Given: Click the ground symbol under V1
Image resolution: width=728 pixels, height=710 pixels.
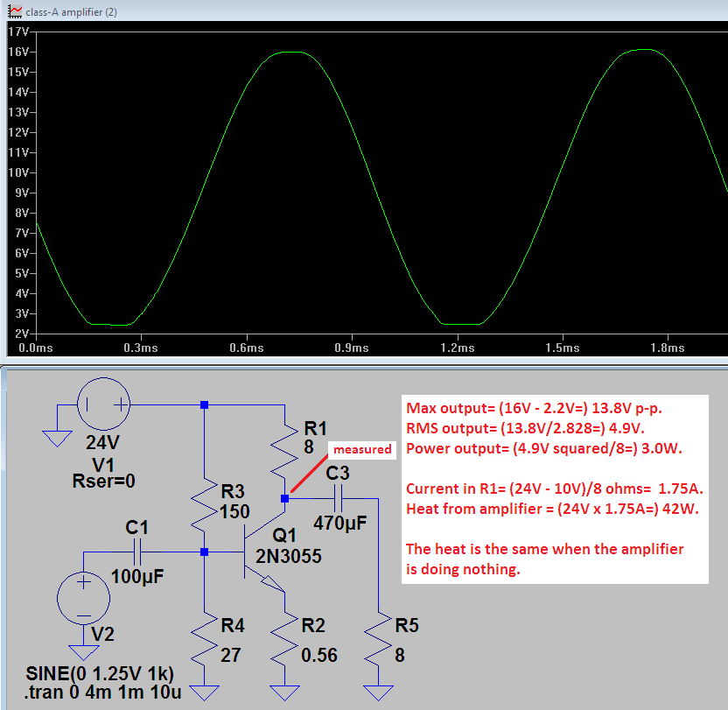Looking at the screenshot, I should 57,439.
